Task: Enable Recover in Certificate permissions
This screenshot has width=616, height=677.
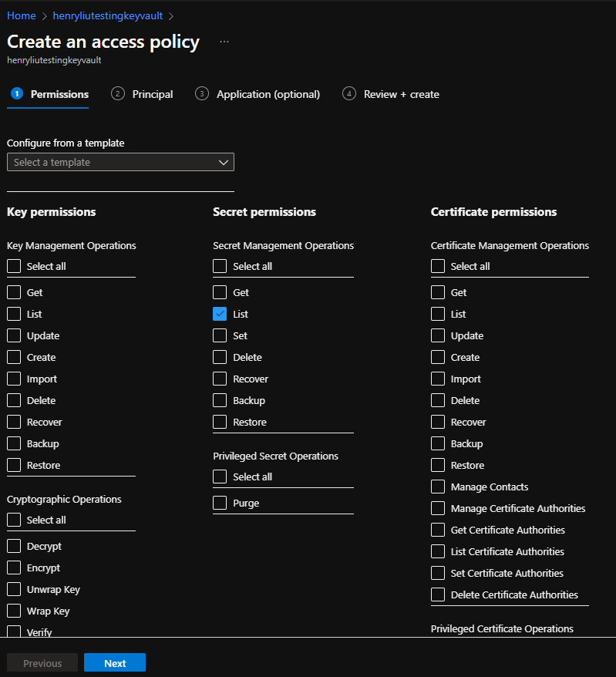Action: pyautogui.click(x=438, y=422)
